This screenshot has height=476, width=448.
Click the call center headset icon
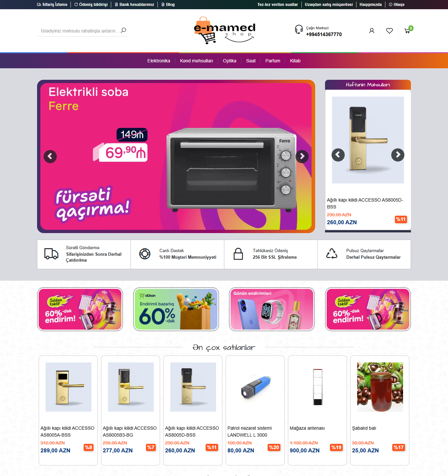pos(299,30)
